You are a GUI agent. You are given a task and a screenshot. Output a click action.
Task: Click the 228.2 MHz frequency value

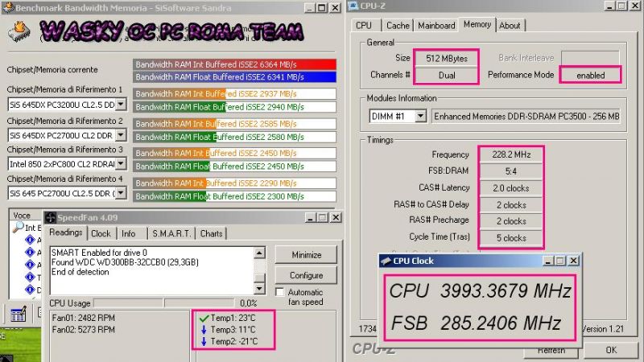coord(511,154)
